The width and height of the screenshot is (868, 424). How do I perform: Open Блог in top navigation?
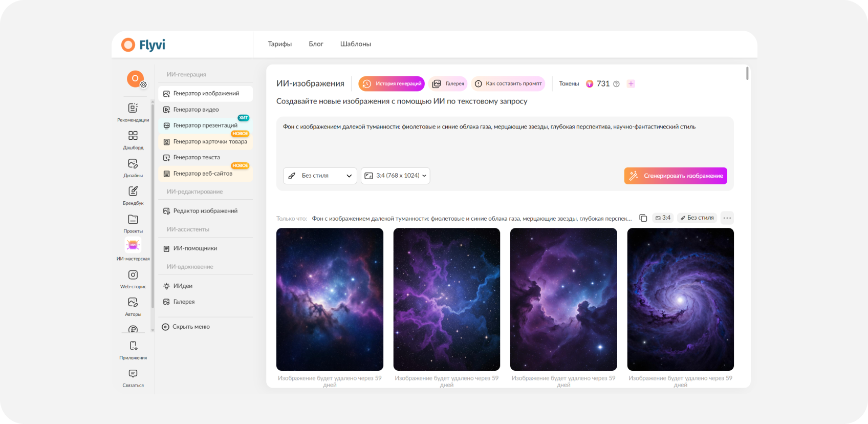point(316,44)
